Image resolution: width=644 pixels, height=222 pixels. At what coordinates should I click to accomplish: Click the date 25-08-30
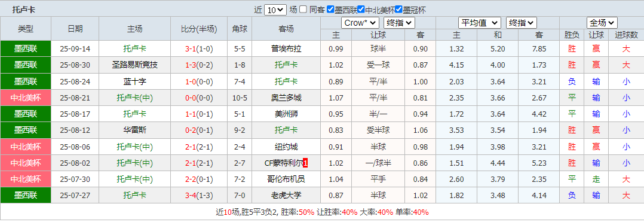[75, 65]
